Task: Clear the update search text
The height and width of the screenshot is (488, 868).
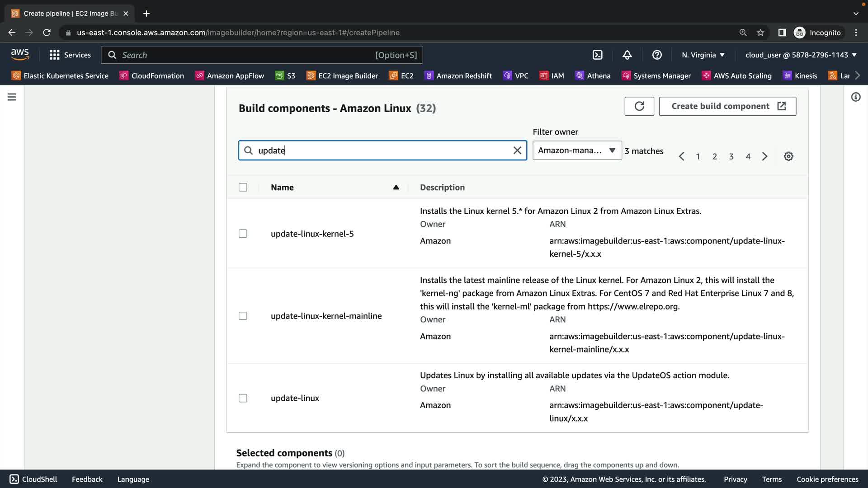Action: coord(517,150)
